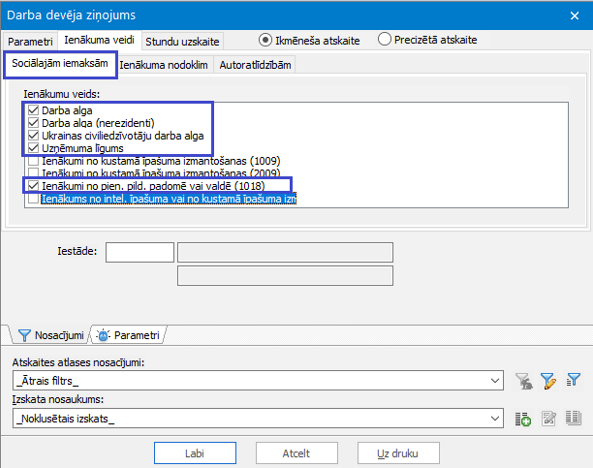Toggle the Uzņēmuma līgums checkbox
This screenshot has width=593, height=468.
tap(33, 148)
